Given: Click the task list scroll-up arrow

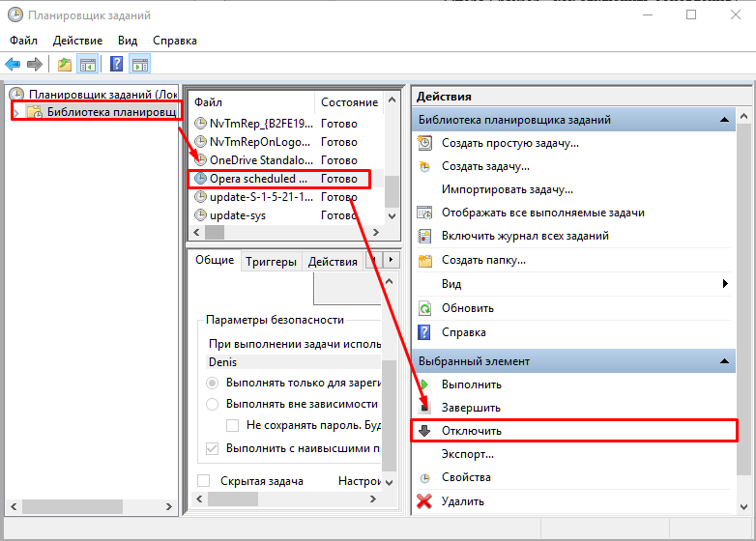Looking at the screenshot, I should (x=392, y=100).
